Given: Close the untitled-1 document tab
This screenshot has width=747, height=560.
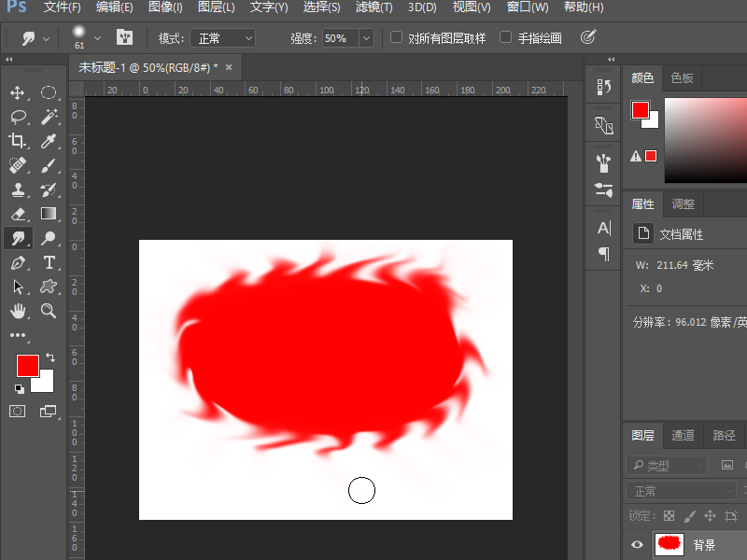Looking at the screenshot, I should [229, 67].
